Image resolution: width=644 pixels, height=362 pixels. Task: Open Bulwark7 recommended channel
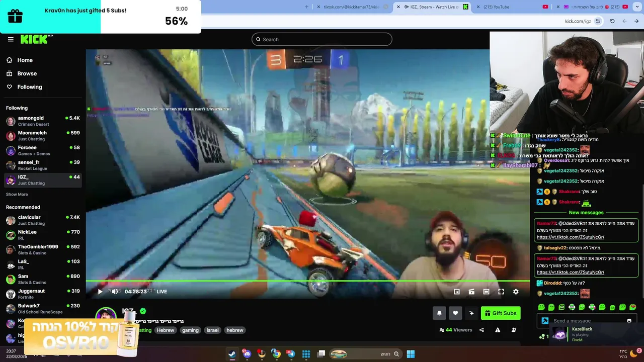click(x=43, y=308)
